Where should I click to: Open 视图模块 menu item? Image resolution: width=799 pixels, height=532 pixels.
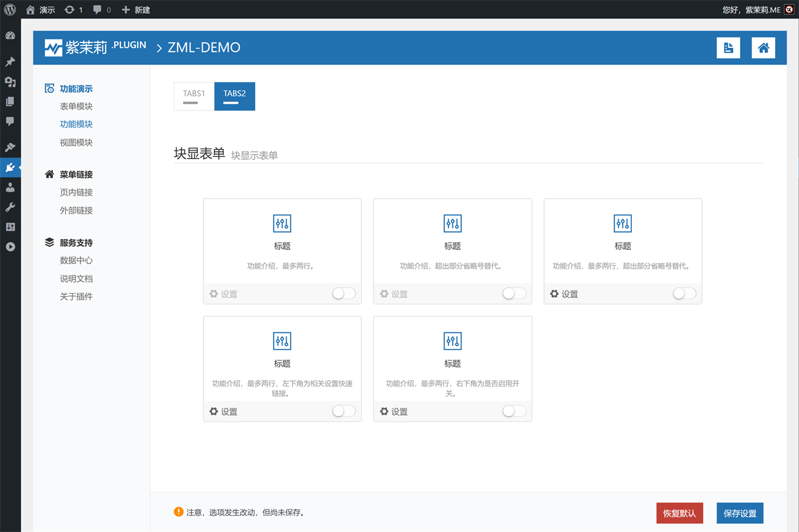click(x=76, y=143)
